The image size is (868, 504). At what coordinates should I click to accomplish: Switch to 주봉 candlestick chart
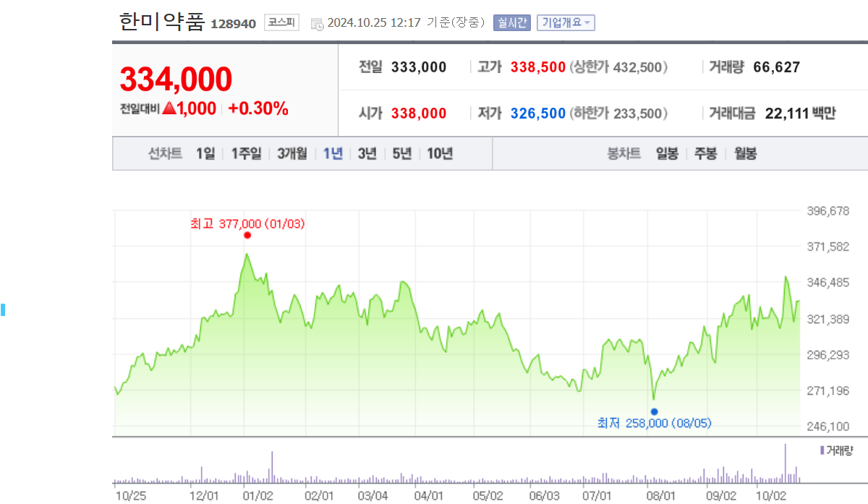click(706, 153)
